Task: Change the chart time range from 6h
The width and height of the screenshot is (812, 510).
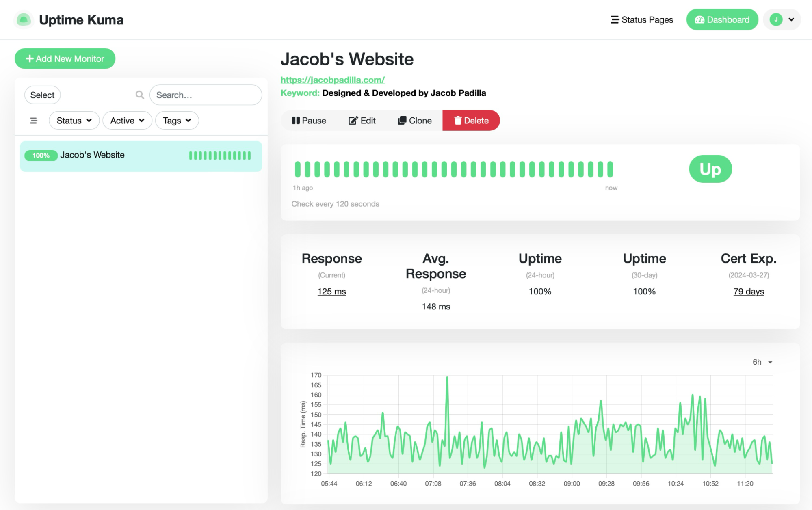Action: (760, 362)
